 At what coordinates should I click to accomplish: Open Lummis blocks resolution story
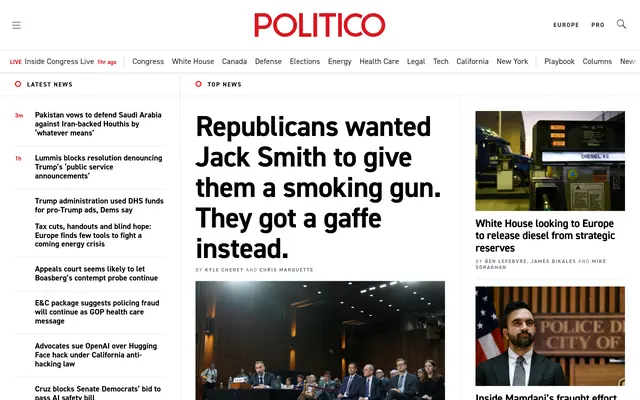[x=98, y=167]
